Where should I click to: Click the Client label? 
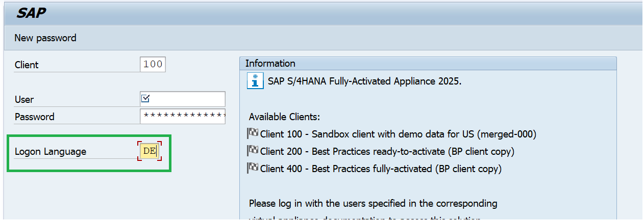coord(27,65)
